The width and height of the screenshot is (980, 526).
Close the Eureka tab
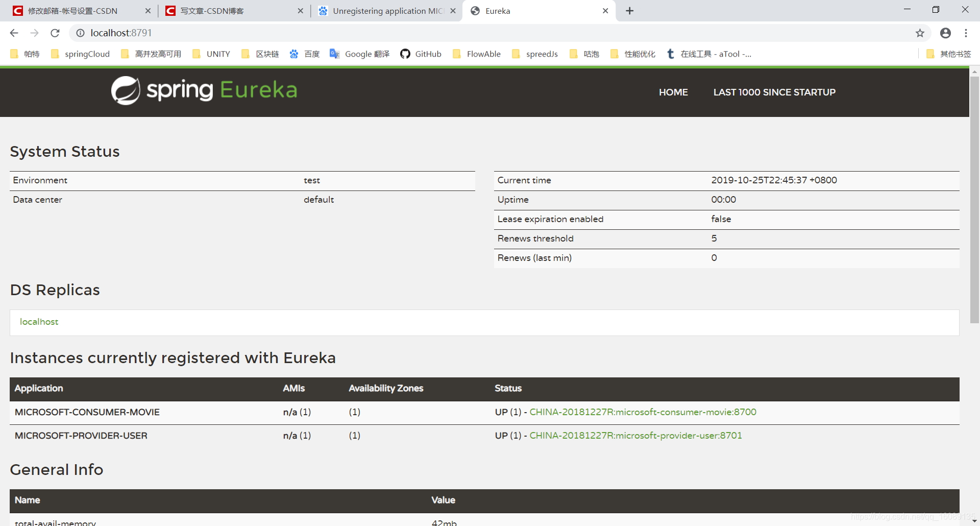click(605, 11)
